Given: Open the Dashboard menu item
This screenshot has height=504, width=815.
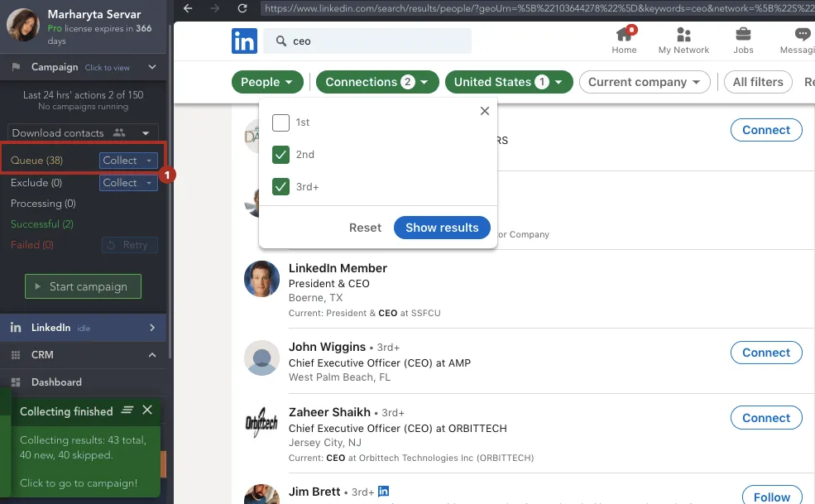Looking at the screenshot, I should 56,382.
